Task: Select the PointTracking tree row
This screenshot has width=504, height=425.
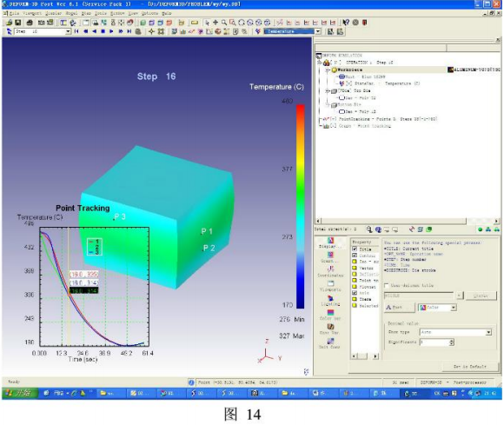Action: (381, 119)
